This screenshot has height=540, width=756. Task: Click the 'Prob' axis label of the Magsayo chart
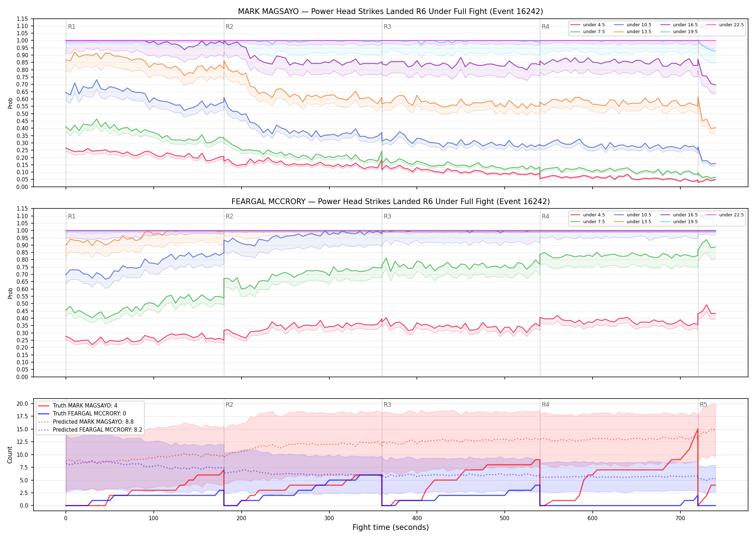pyautogui.click(x=10, y=103)
